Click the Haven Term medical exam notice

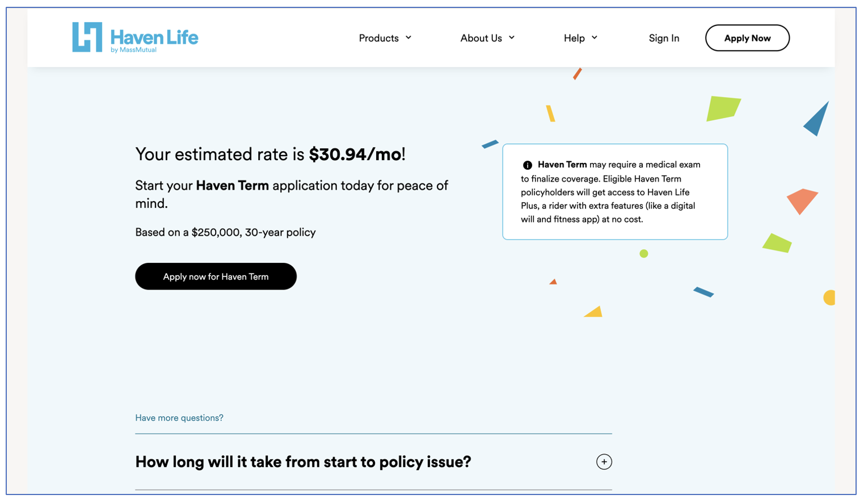tap(615, 192)
